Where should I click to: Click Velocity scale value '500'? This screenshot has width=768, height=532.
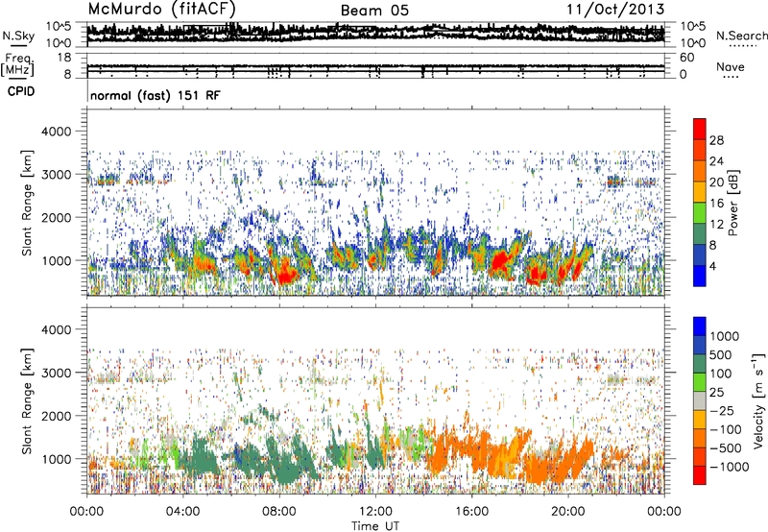coord(721,354)
